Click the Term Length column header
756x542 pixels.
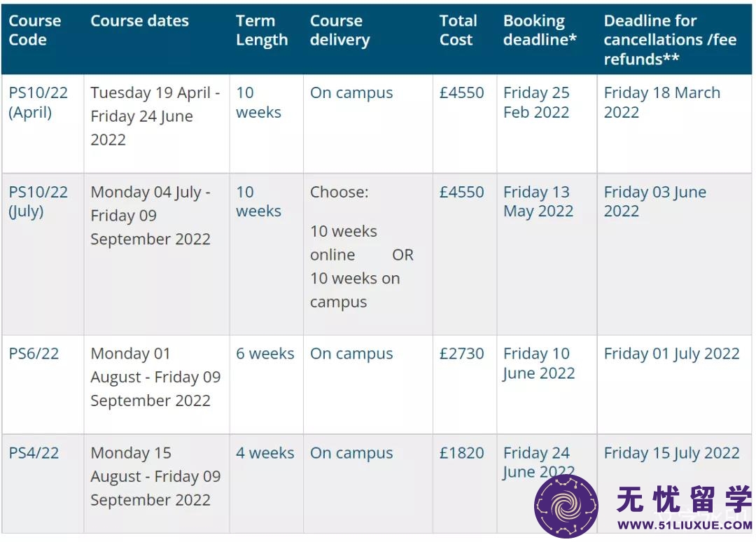tap(262, 30)
